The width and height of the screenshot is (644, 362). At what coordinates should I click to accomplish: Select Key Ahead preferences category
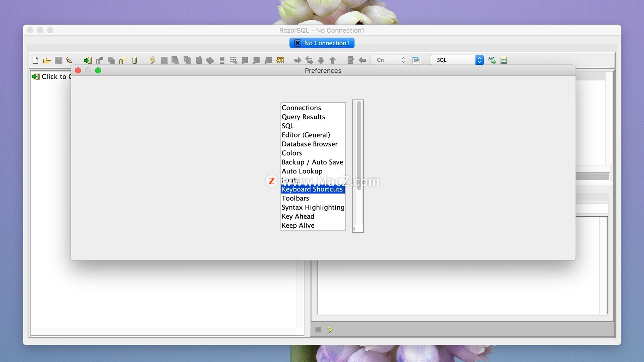point(313,217)
